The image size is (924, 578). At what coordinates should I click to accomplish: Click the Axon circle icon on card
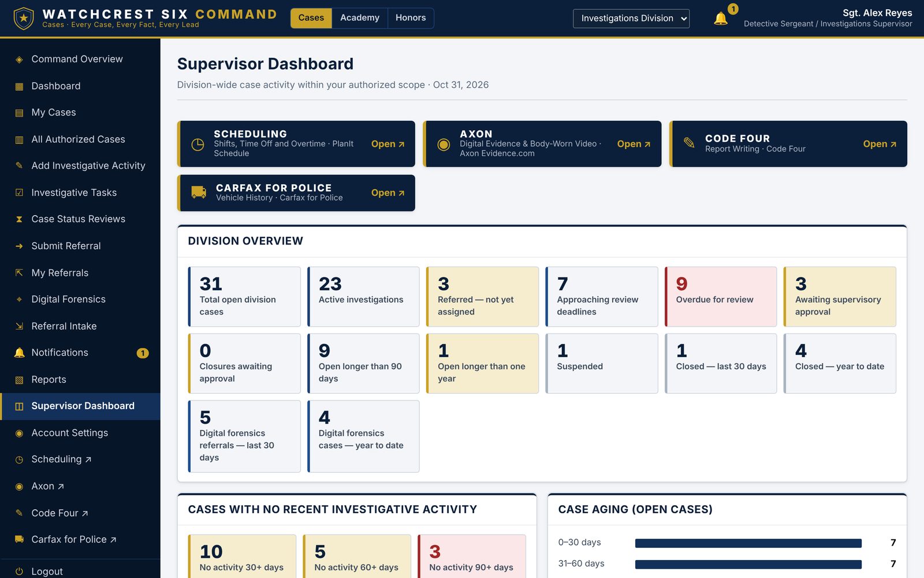coord(444,144)
